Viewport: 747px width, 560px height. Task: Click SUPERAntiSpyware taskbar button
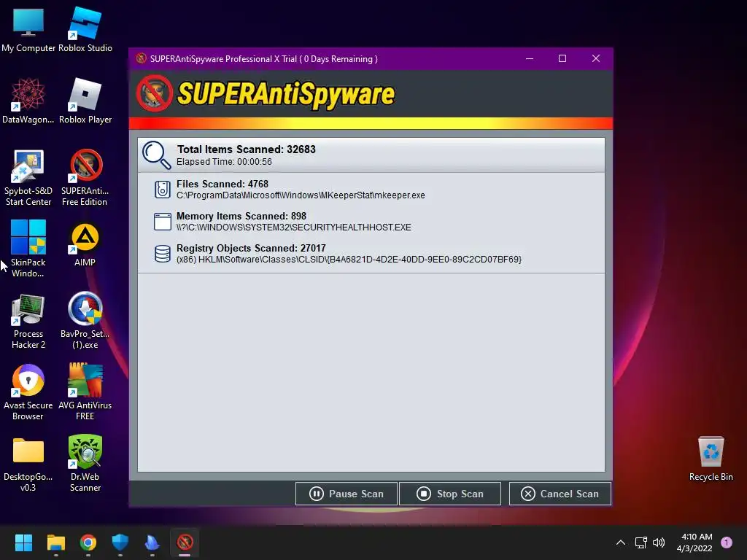pos(185,542)
